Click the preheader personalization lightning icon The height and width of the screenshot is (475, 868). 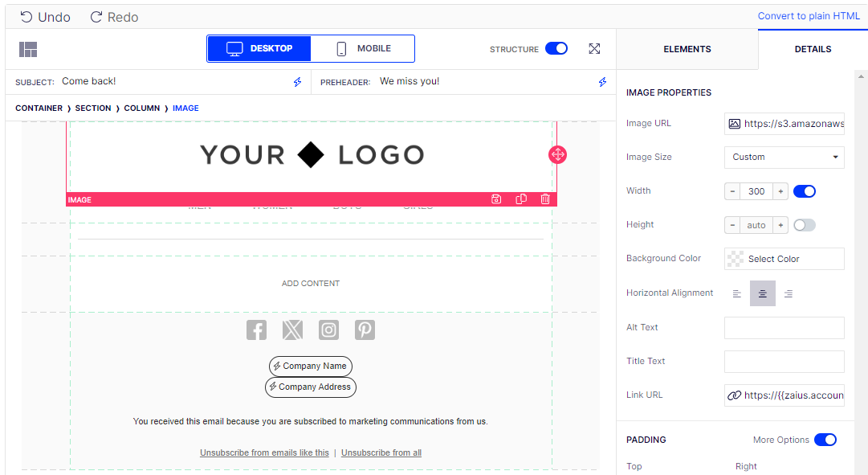[602, 82]
